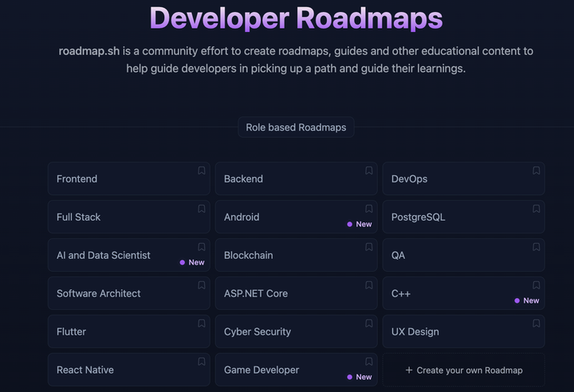Bookmark the Frontend roadmap
This screenshot has height=392, width=574.
202,171
